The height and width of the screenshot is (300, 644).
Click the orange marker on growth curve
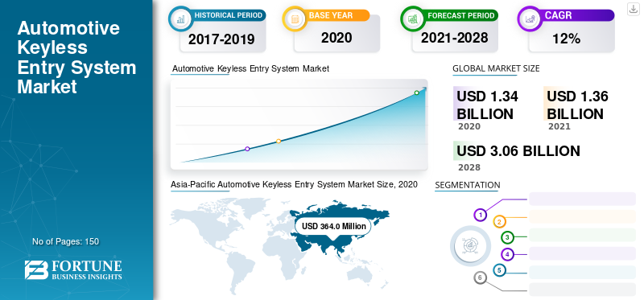279,142
